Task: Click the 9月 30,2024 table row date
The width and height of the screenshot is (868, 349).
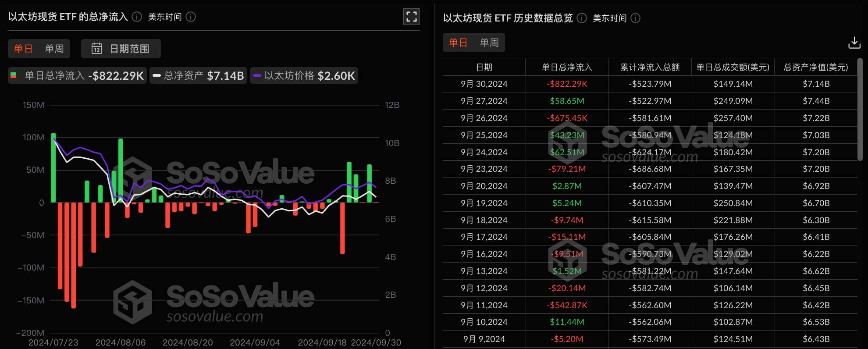Action: click(x=484, y=84)
